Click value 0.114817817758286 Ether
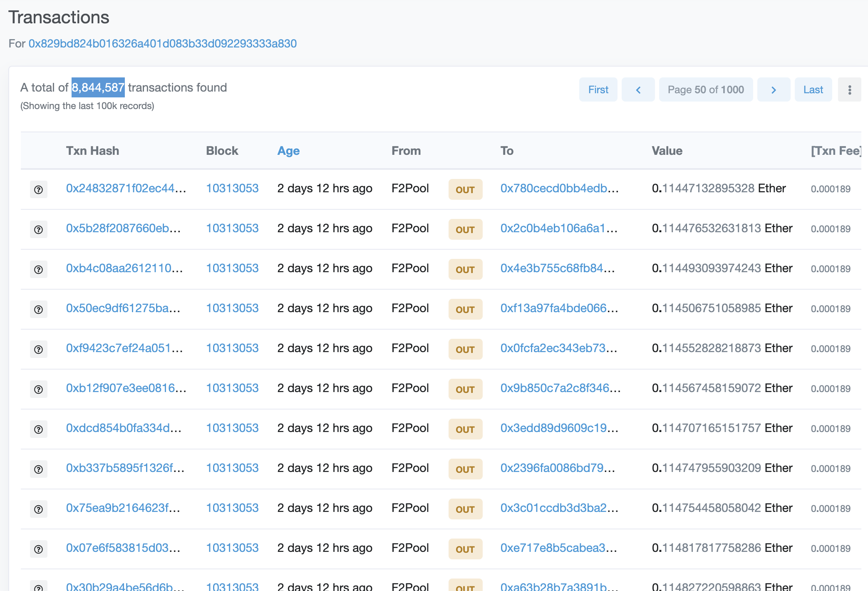Image resolution: width=868 pixels, height=591 pixels. point(722,548)
